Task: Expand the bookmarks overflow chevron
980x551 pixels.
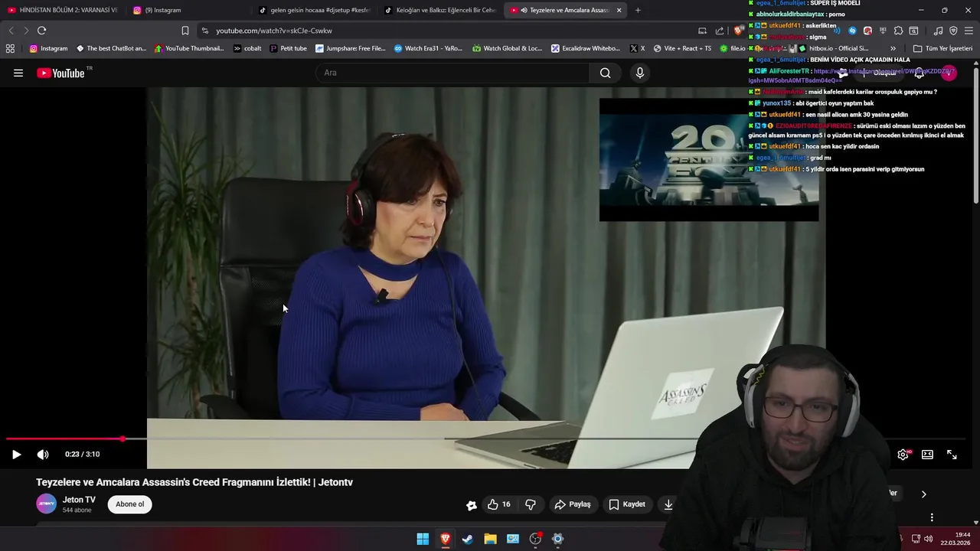Action: (893, 48)
